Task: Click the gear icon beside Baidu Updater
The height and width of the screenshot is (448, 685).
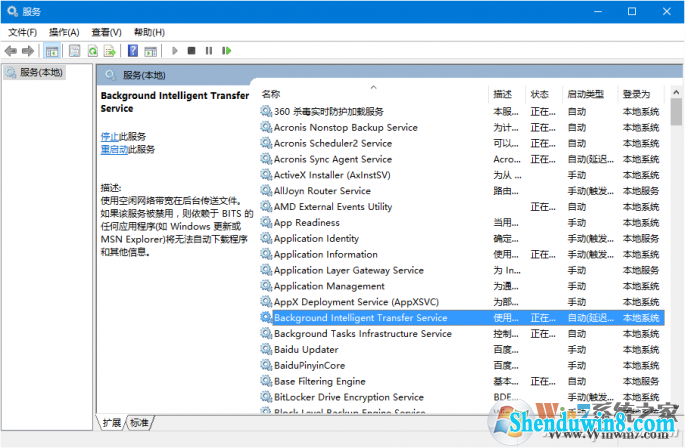Action: pos(266,349)
